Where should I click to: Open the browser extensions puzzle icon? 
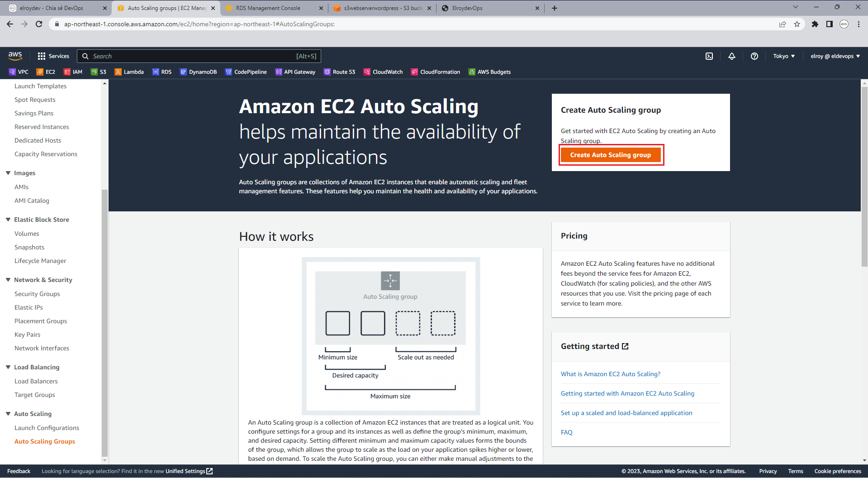click(815, 24)
